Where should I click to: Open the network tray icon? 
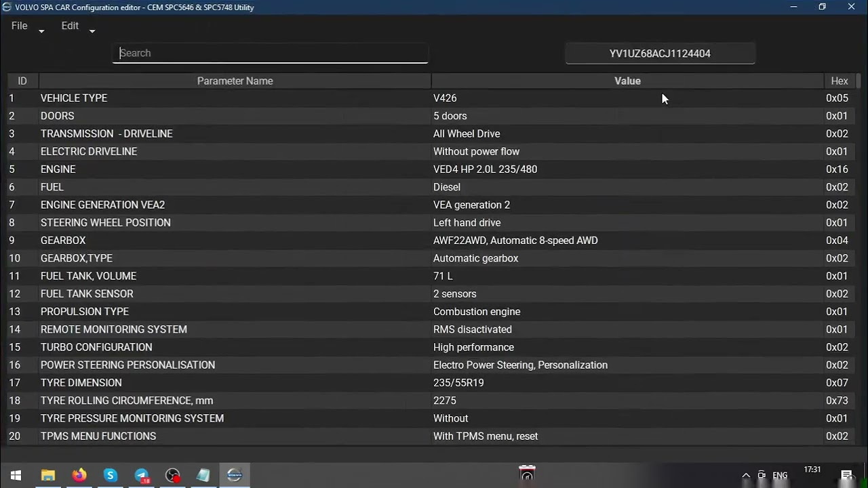(762, 475)
